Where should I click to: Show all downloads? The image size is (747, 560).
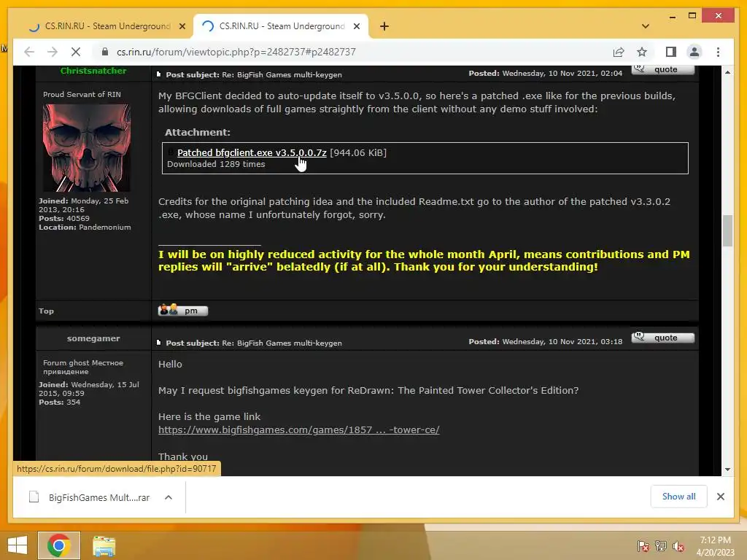coord(678,497)
